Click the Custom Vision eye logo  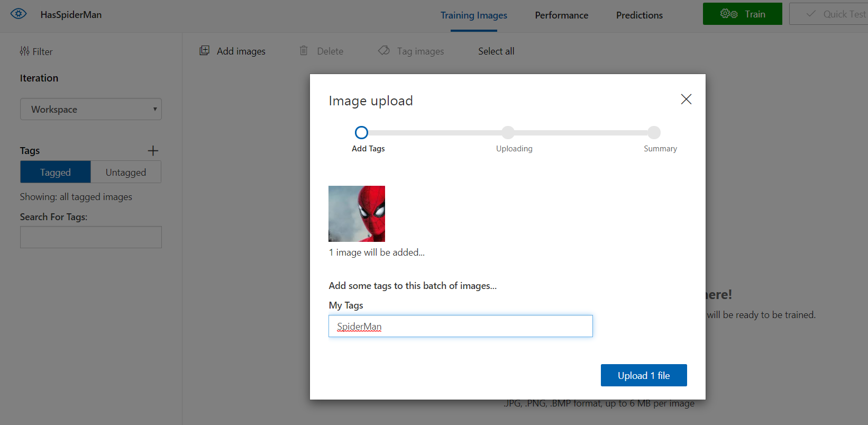click(19, 14)
